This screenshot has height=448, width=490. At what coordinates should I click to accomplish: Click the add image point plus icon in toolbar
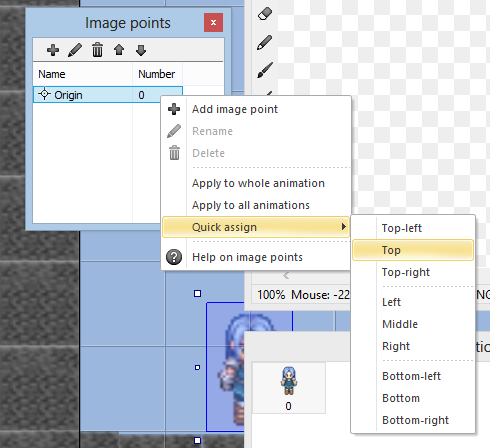point(53,50)
